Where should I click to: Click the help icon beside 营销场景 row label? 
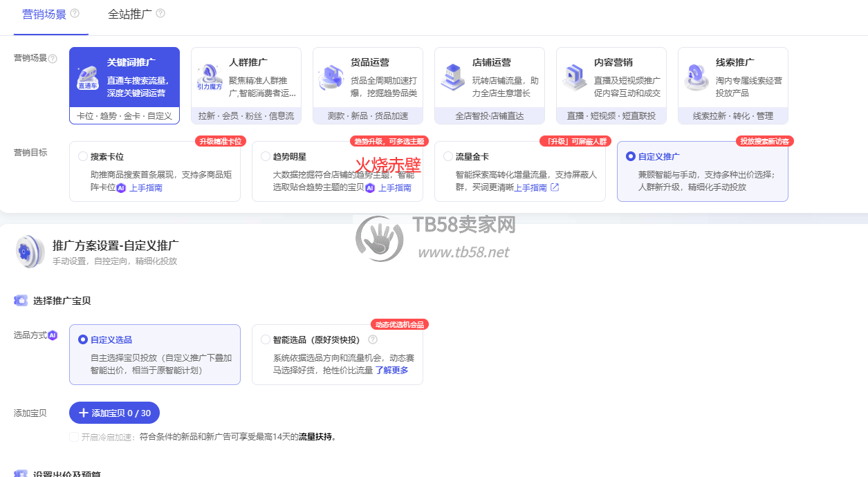(53, 59)
